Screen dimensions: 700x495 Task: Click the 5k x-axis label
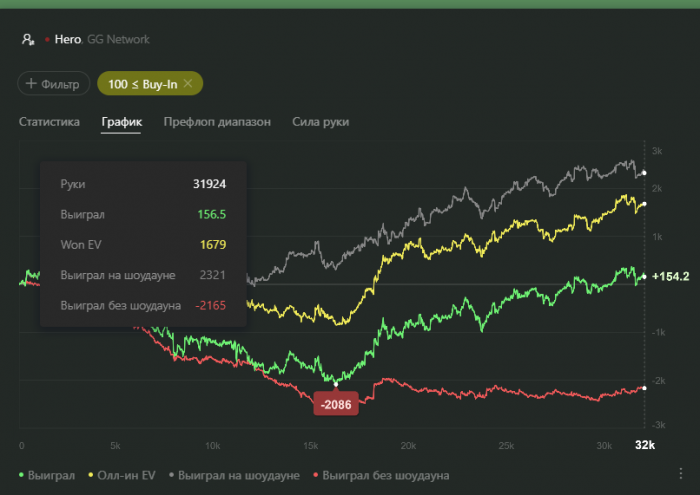pos(115,445)
